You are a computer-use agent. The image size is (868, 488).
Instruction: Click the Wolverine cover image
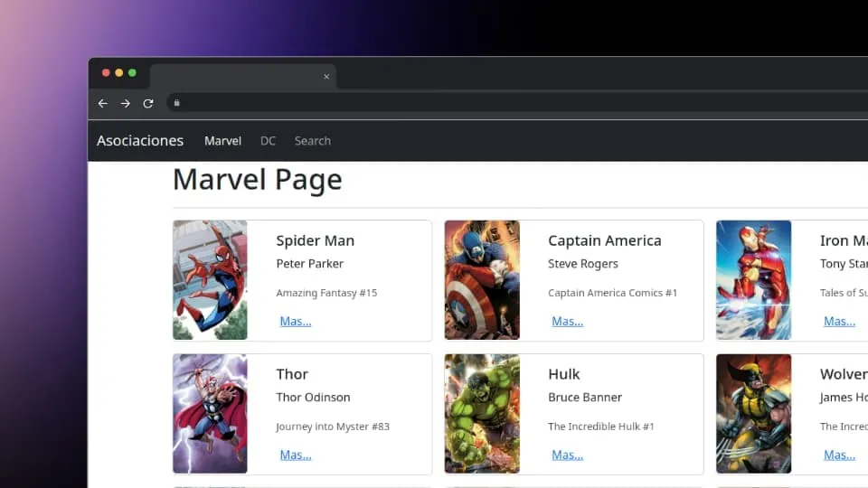pyautogui.click(x=754, y=414)
